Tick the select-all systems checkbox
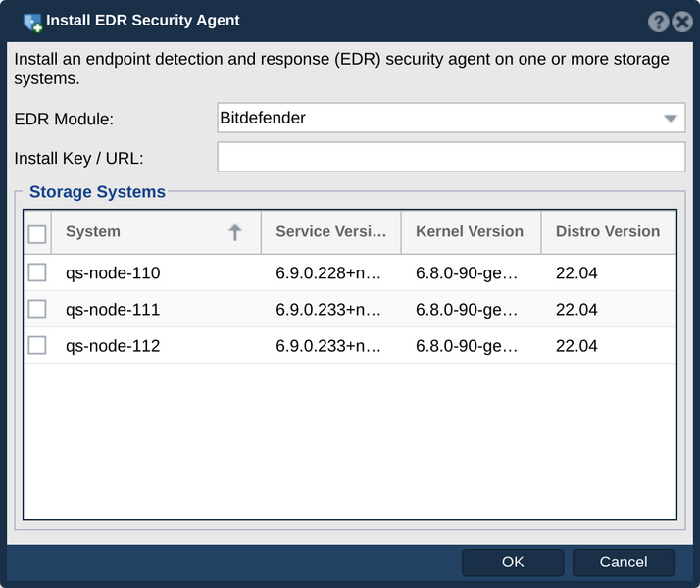This screenshot has height=588, width=700. tap(37, 234)
